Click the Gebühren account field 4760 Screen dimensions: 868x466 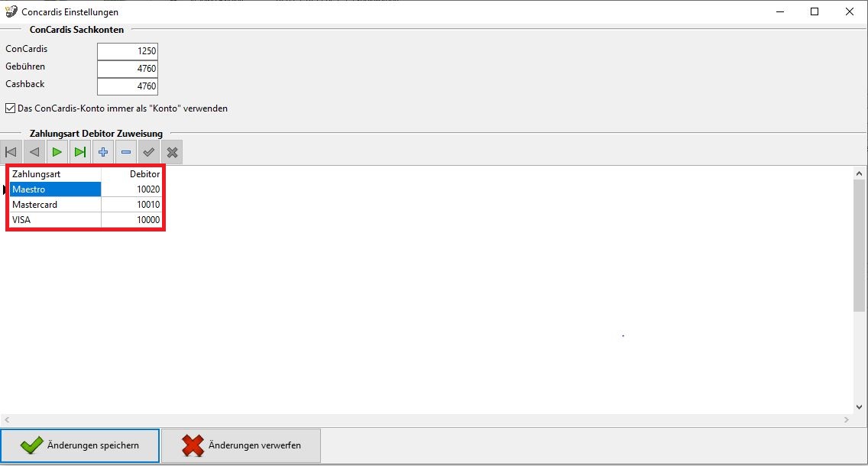(128, 69)
